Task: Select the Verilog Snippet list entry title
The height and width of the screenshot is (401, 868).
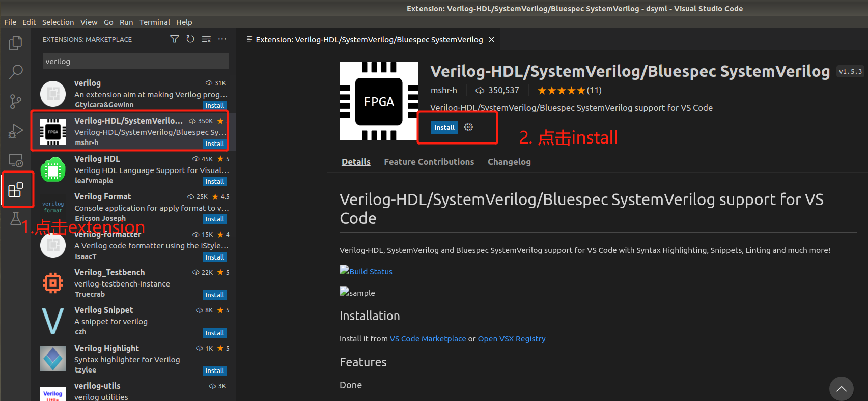Action: (104, 310)
